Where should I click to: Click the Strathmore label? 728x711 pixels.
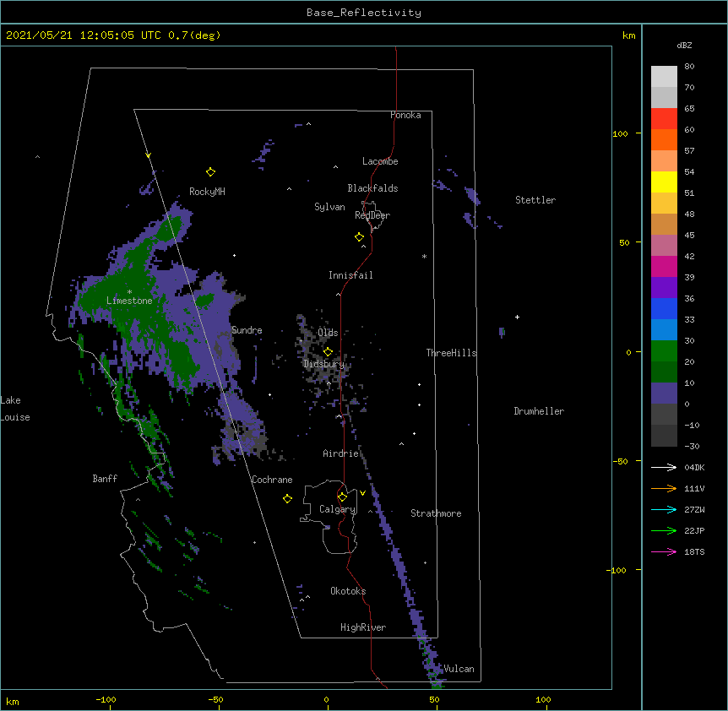(436, 513)
